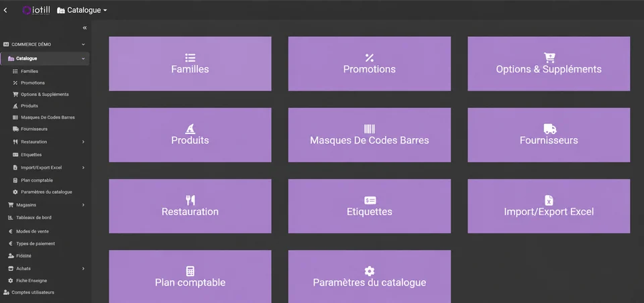The image size is (644, 303).
Task: Click the Fidélité user icon in sidebar
Action: [11, 256]
